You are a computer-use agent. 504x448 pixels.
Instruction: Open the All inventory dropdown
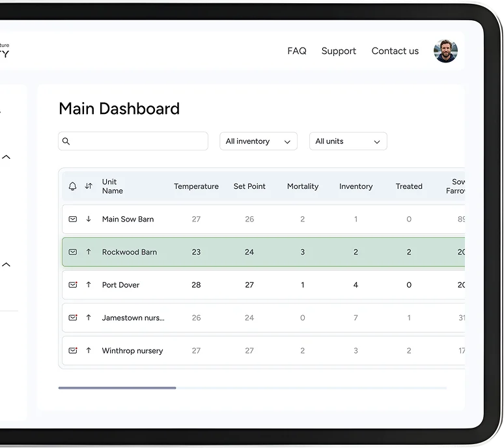(x=259, y=141)
